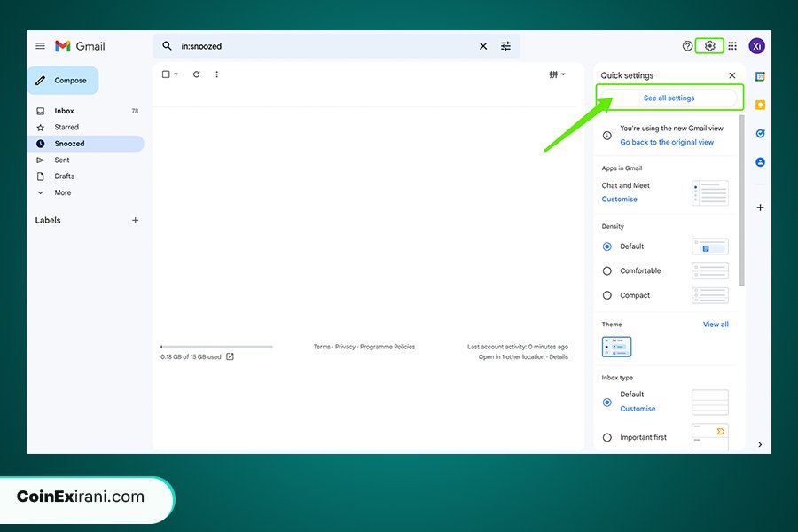Select Default inbox type radio
The image size is (798, 532).
[x=606, y=403]
